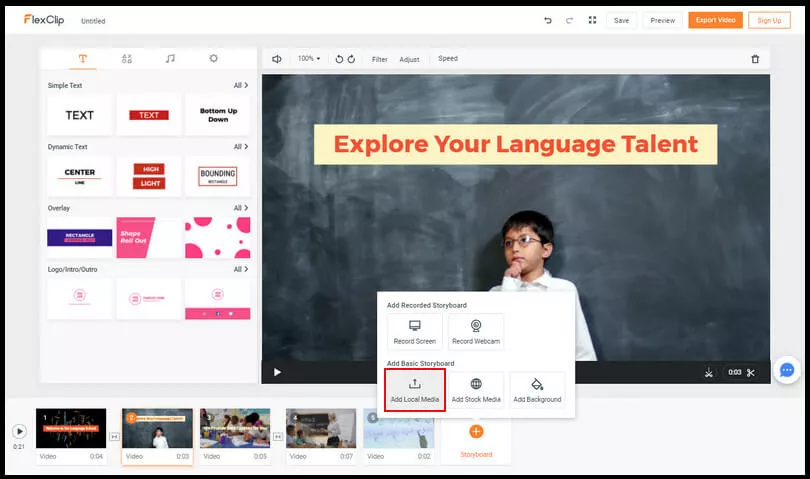The width and height of the screenshot is (810, 479).
Task: Add the High Light dynamic text
Action: tap(149, 176)
